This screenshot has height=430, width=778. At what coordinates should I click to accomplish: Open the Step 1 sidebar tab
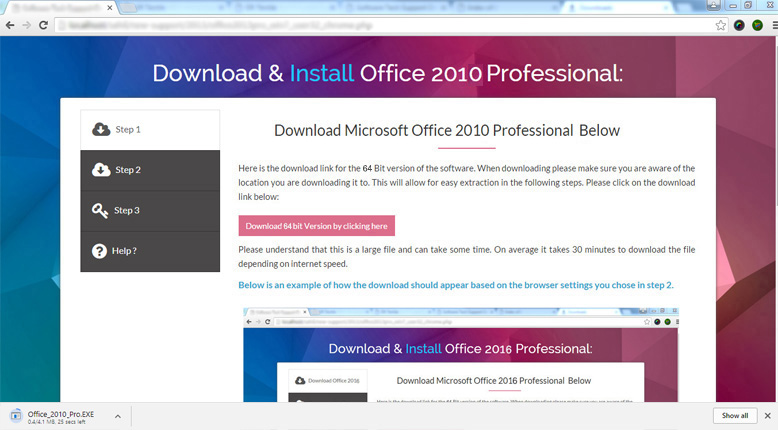click(x=150, y=130)
